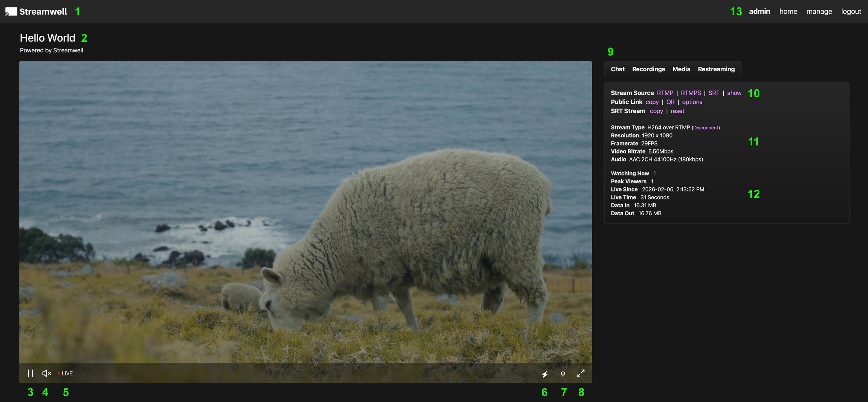Disconnect the RTMP stream
Image resolution: width=868 pixels, height=402 pixels.
(706, 128)
